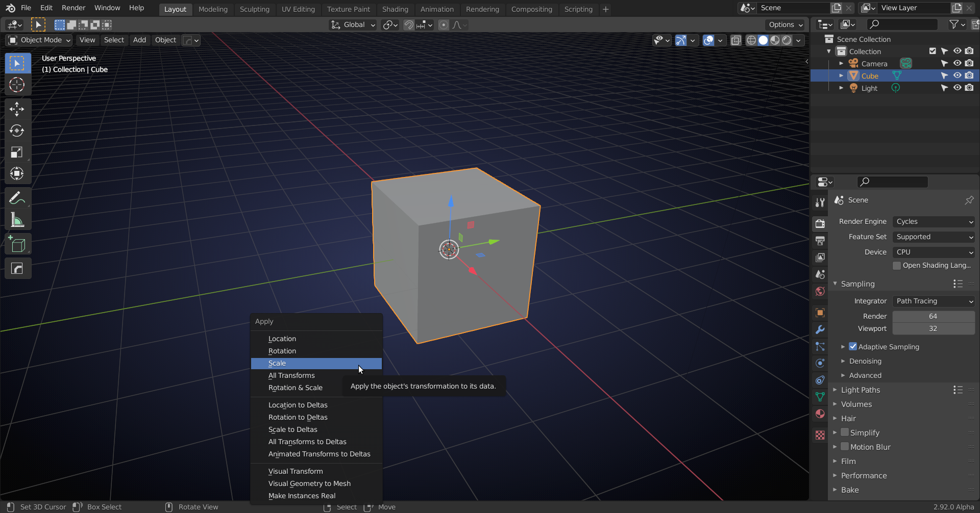This screenshot has height=513, width=980.
Task: Choose the Add Cube tool
Action: pos(17,244)
